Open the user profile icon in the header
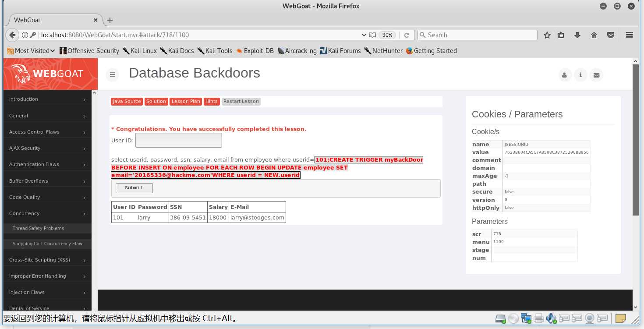Screen dimensions: 644x329 tap(565, 75)
